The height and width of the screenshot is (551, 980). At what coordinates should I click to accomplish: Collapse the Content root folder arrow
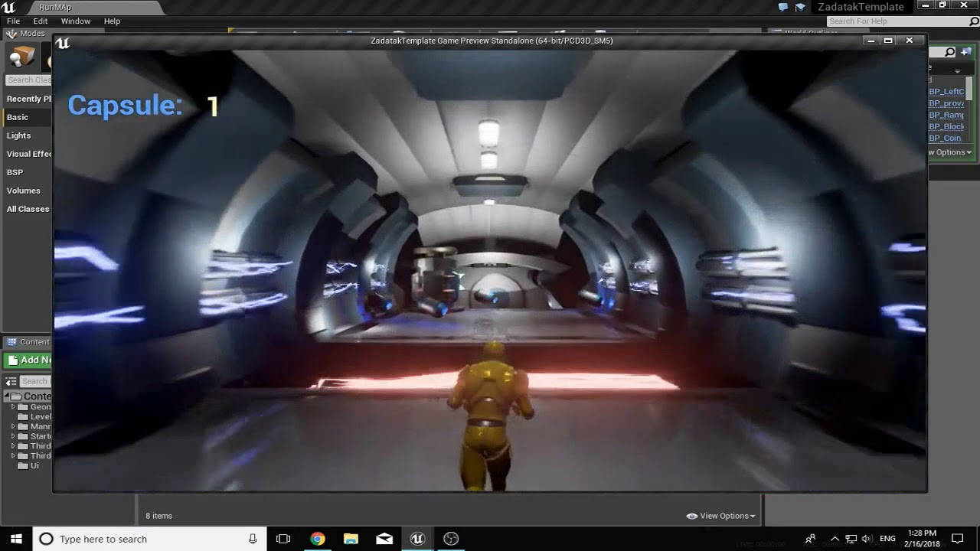pos(7,396)
